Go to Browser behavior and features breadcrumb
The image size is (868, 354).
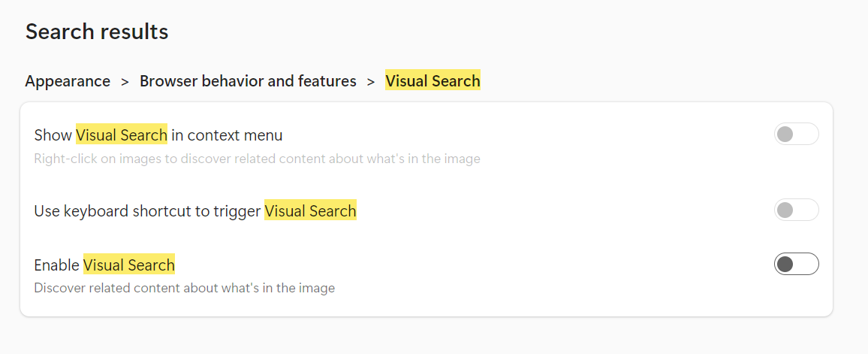tap(248, 81)
